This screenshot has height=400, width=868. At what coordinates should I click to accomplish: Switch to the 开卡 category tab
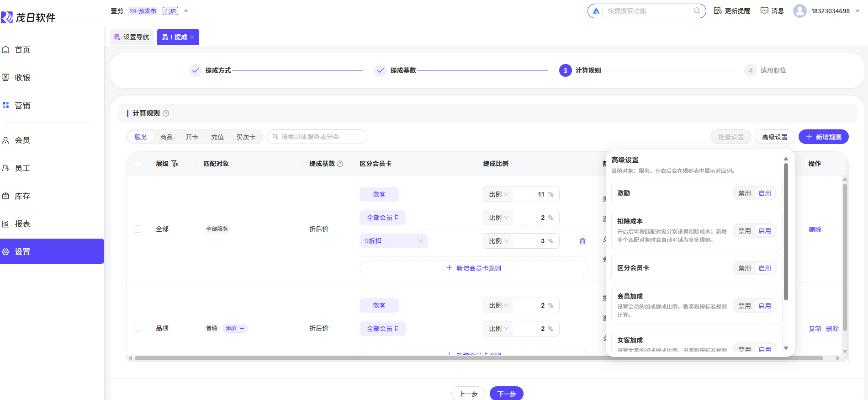[192, 137]
